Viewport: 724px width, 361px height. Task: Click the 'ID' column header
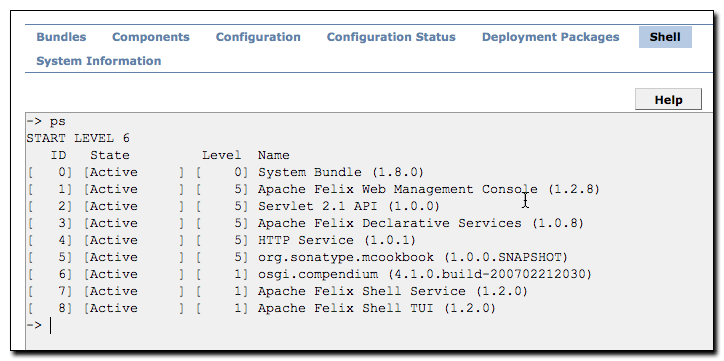pos(58,155)
